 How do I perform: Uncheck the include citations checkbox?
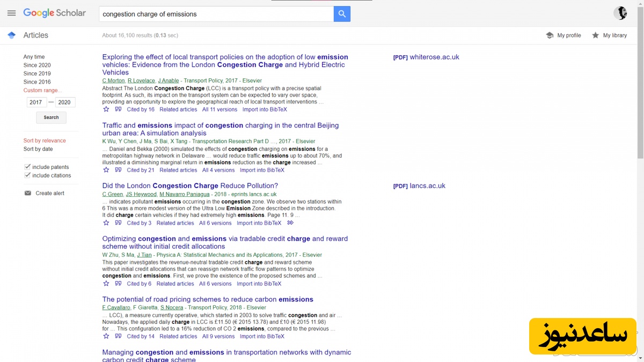[x=27, y=175]
